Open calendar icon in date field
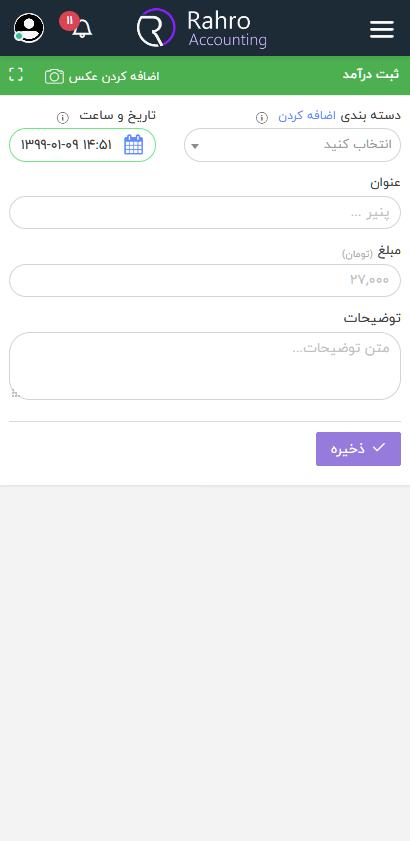The height and width of the screenshot is (841, 410). (x=134, y=145)
